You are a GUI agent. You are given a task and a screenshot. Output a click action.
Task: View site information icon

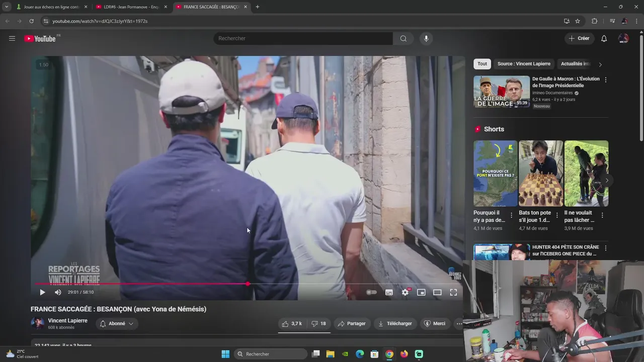click(x=45, y=21)
